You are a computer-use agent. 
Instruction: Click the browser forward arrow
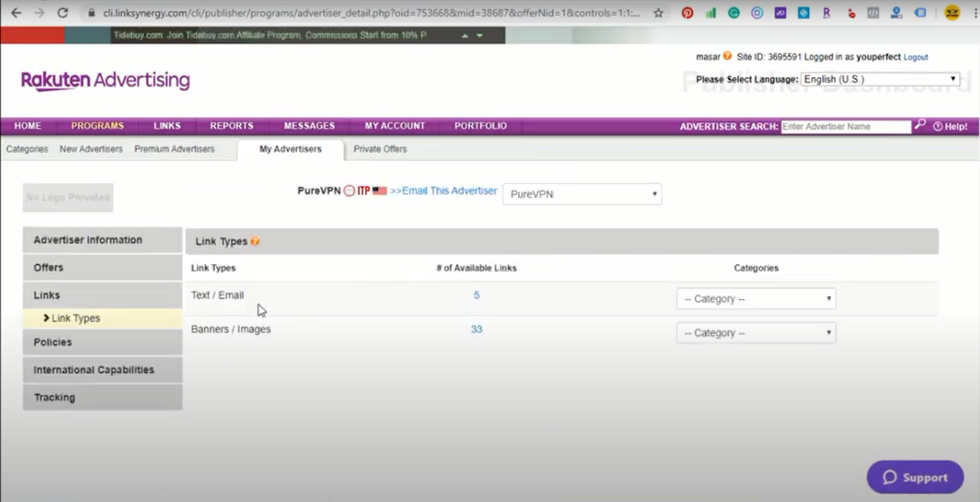click(39, 13)
